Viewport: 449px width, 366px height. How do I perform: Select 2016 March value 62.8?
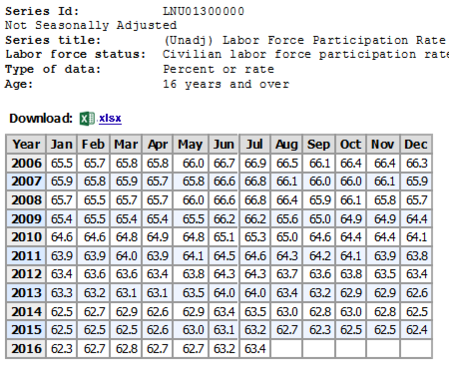(126, 348)
